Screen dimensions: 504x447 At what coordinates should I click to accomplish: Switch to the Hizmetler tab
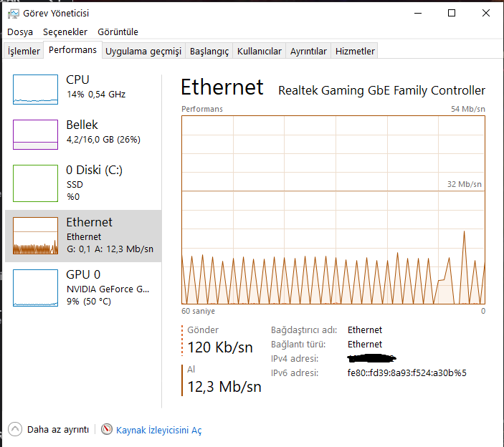coord(355,51)
